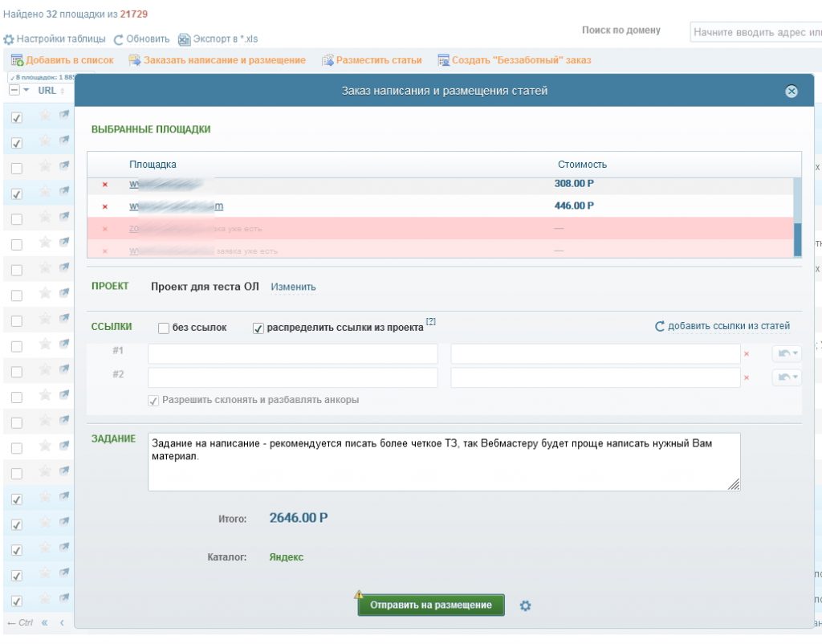Open the site link on the 446.00 Р row

pyautogui.click(x=176, y=206)
